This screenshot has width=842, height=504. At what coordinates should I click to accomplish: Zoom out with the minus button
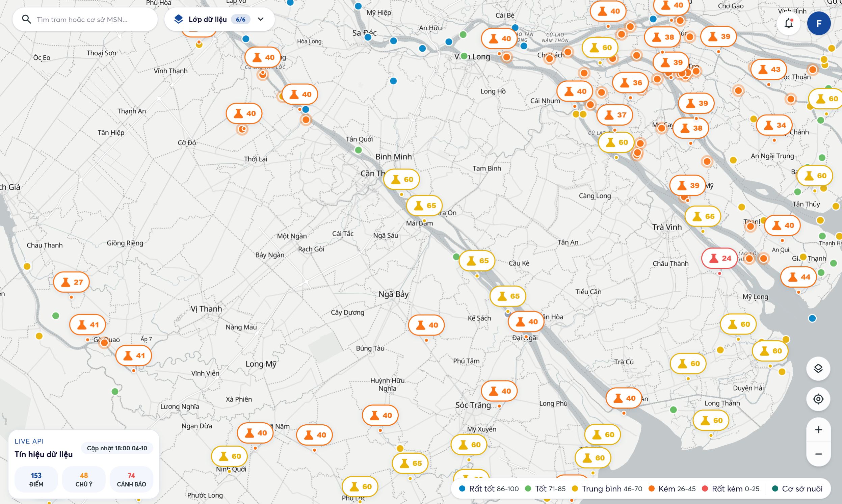818,454
